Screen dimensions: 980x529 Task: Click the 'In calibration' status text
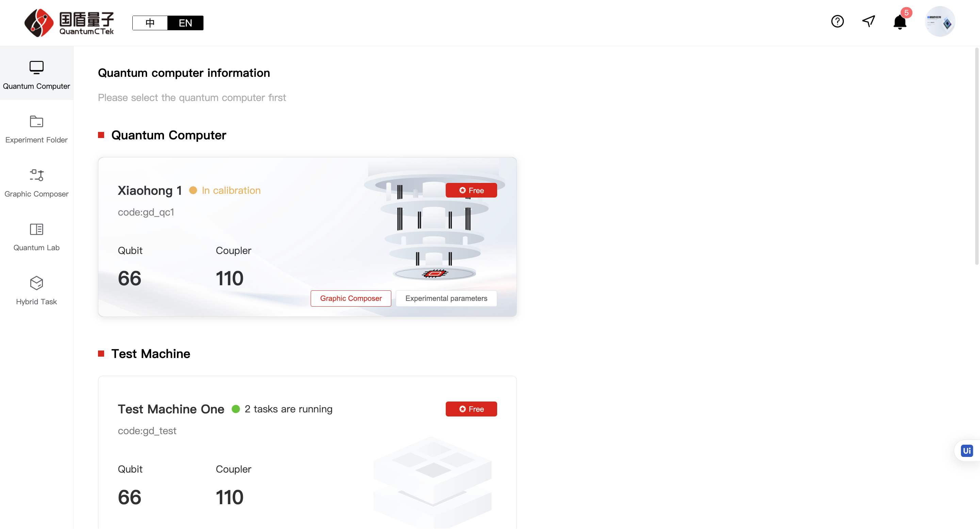[x=231, y=190]
